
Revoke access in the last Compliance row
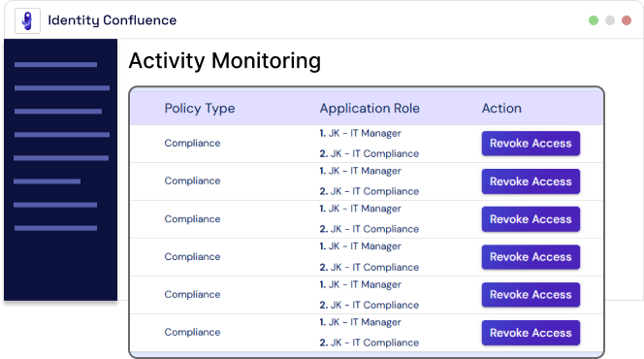point(531,332)
